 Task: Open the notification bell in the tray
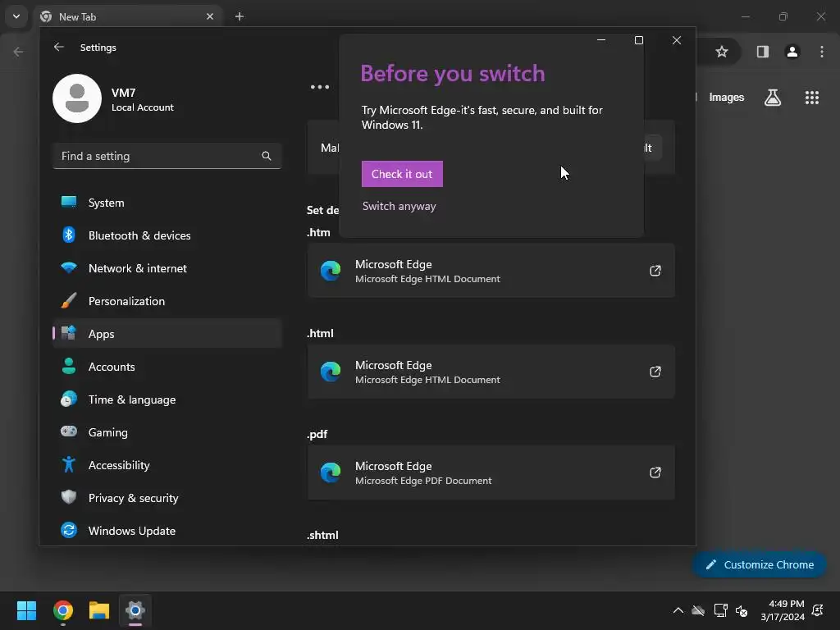pyautogui.click(x=818, y=610)
